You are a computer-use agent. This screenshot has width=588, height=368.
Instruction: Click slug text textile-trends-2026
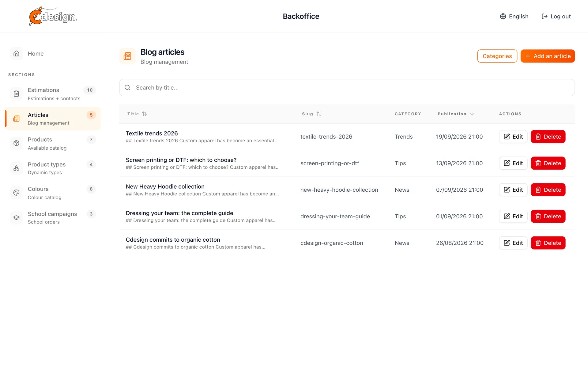(x=326, y=137)
